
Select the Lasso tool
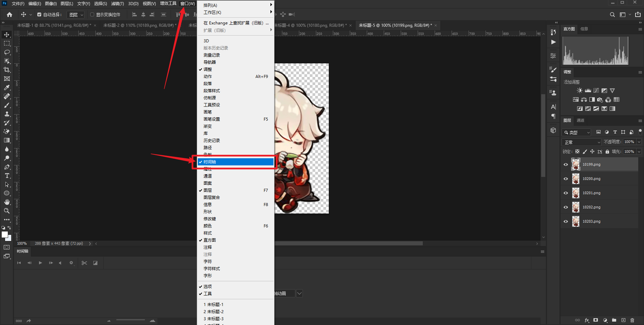[x=7, y=52]
